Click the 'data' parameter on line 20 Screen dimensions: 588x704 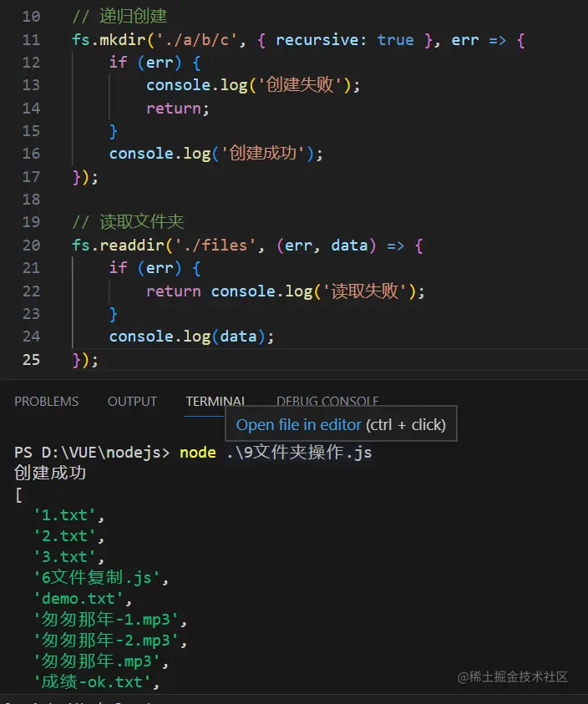(x=349, y=246)
